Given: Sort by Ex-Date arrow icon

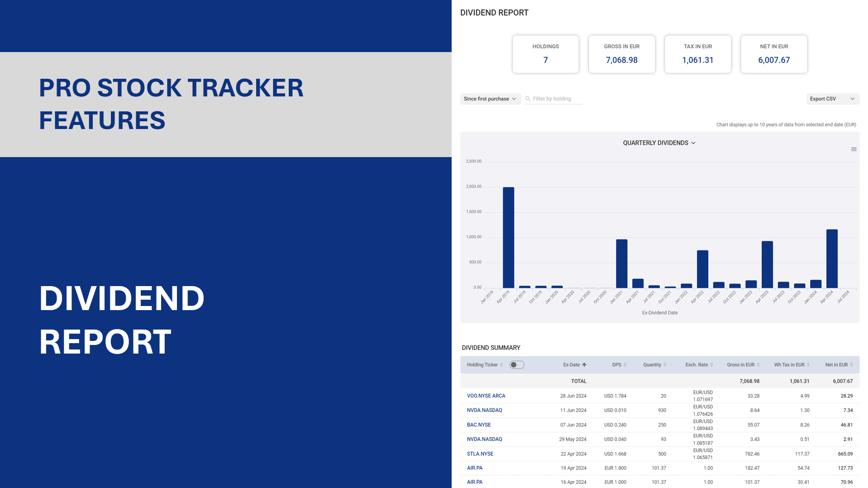Looking at the screenshot, I should click(584, 365).
